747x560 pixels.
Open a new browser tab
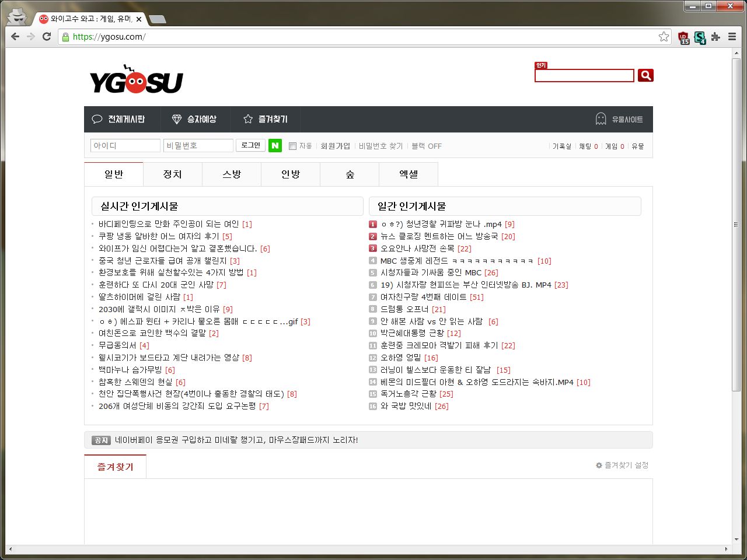coord(157,19)
